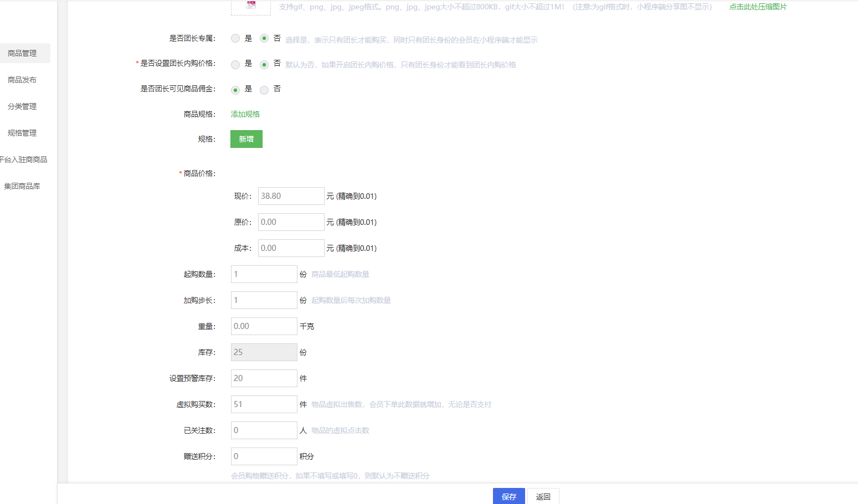Select 否 for 是否团长专属
Image resolution: width=858 pixels, height=504 pixels.
[x=264, y=39]
